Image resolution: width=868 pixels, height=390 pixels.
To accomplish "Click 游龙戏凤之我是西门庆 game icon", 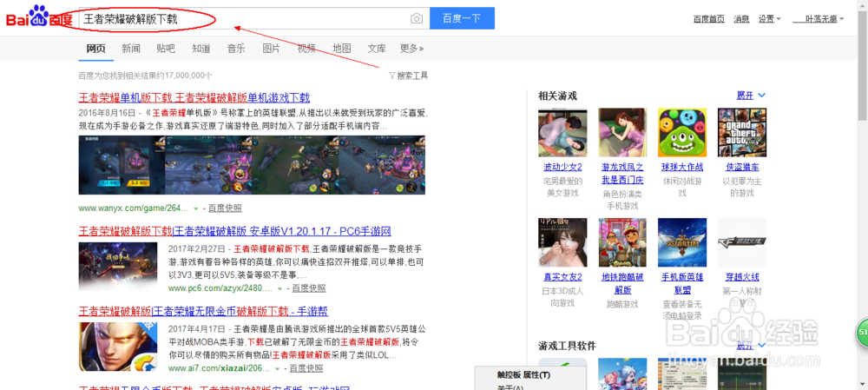I will (622, 132).
